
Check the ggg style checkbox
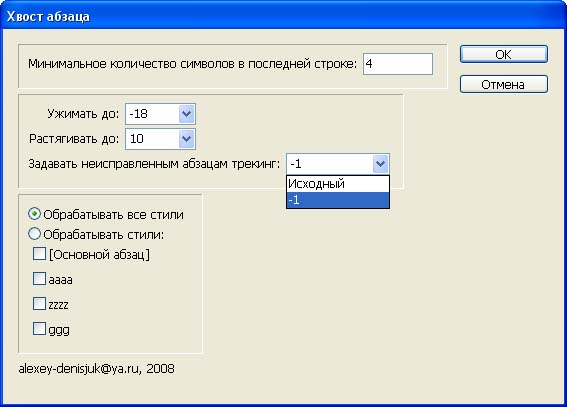pyautogui.click(x=39, y=329)
